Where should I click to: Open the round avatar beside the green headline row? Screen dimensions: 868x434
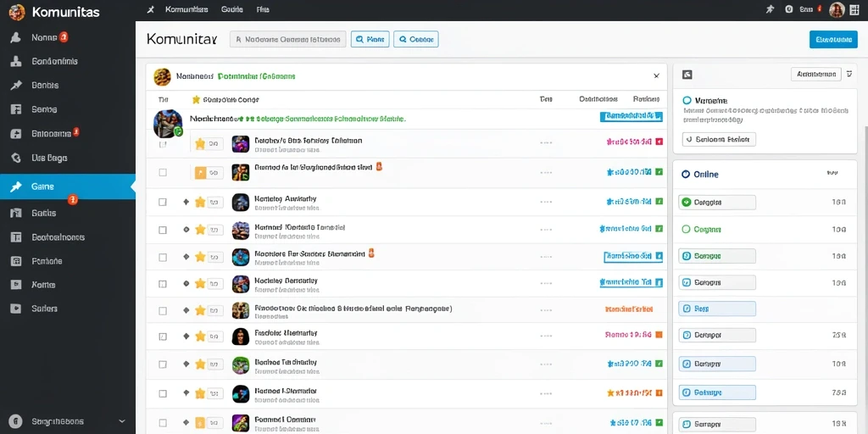tap(168, 123)
